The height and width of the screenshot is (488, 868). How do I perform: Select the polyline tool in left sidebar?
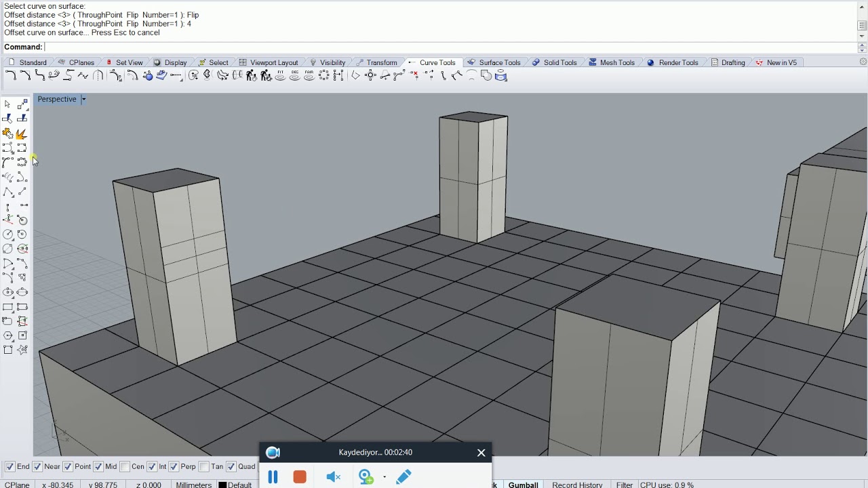7,191
